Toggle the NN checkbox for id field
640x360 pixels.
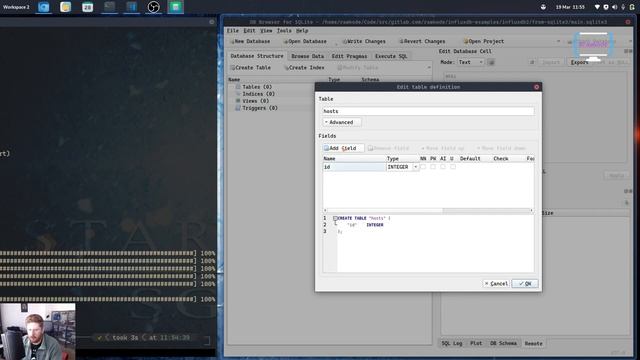[423, 167]
